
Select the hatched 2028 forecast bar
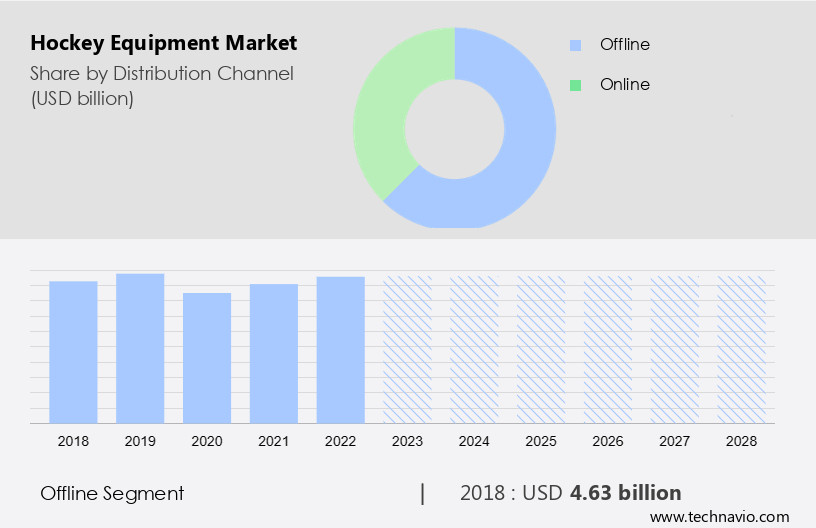click(x=742, y=349)
